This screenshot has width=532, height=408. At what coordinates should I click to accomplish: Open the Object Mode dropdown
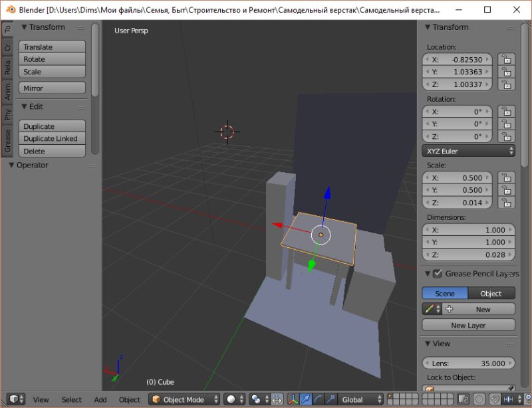[184, 399]
